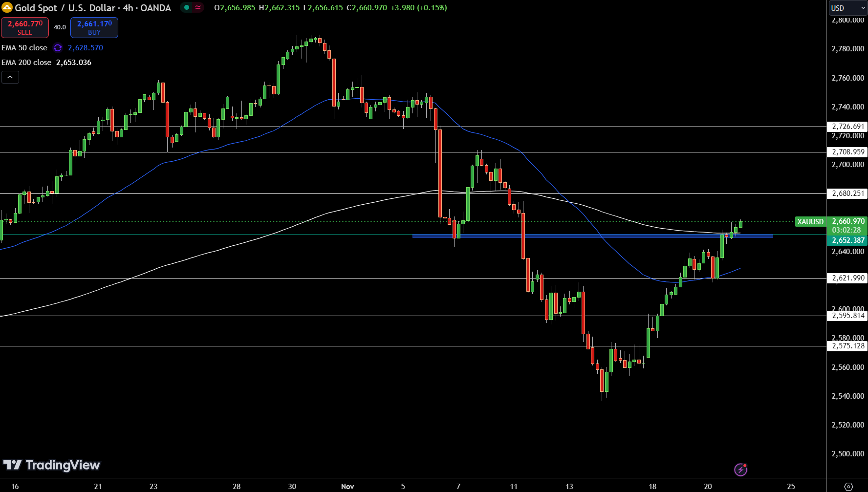Image resolution: width=868 pixels, height=492 pixels.
Task: Click the purple lightning quick-action icon
Action: pos(740,470)
